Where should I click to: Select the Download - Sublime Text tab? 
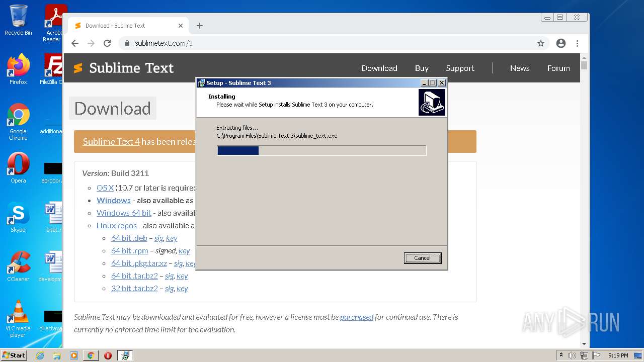tap(128, 26)
